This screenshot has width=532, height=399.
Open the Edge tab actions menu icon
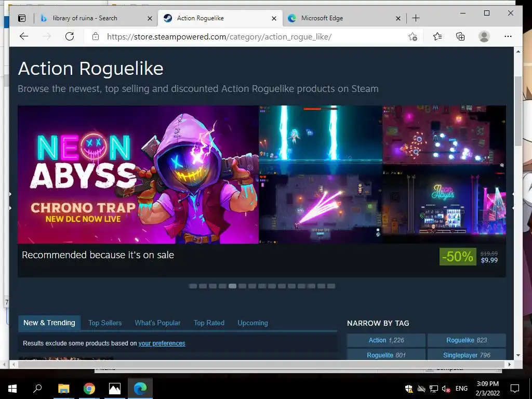[22, 18]
